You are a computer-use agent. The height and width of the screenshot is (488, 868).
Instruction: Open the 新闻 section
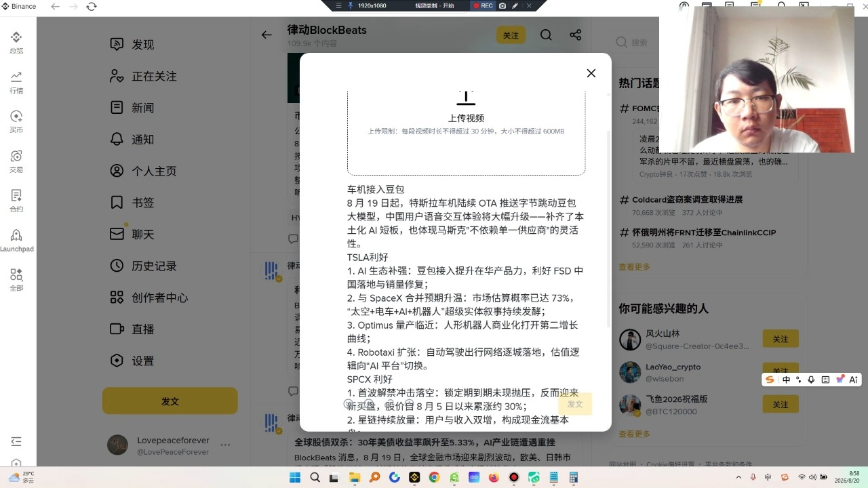(x=132, y=108)
